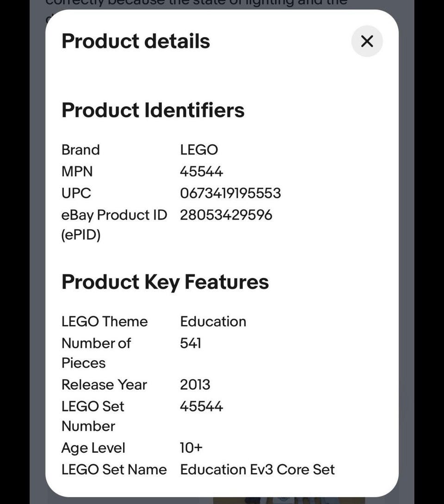The height and width of the screenshot is (504, 444).
Task: Click the MPN label
Action: pyautogui.click(x=77, y=172)
